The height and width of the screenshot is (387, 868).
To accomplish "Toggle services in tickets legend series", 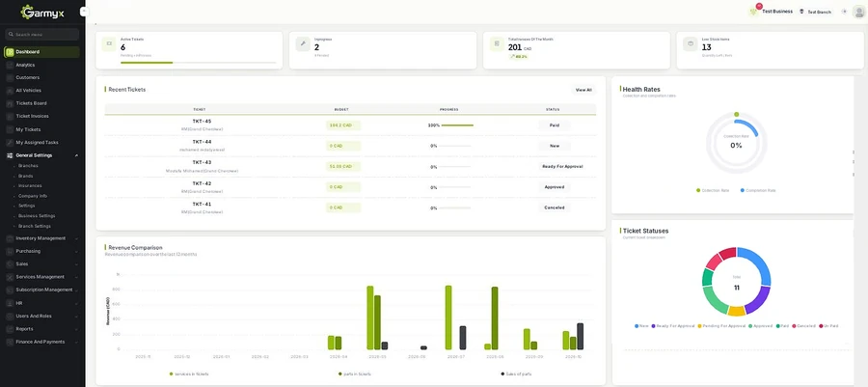I will tap(189, 374).
